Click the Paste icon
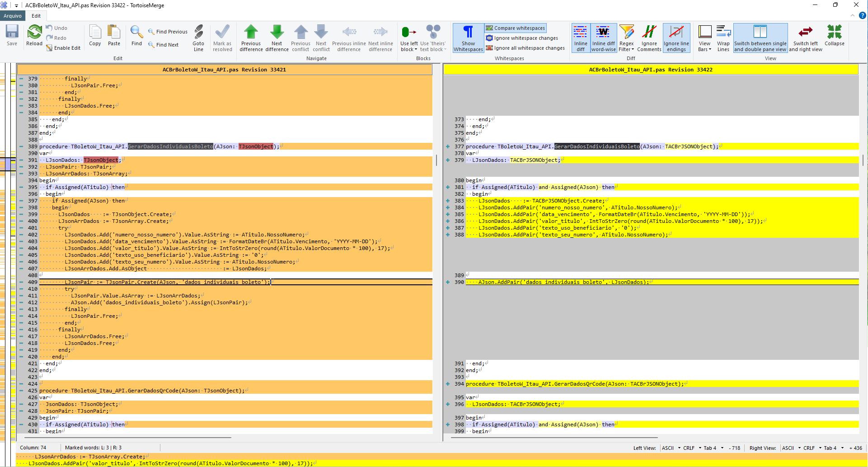Viewport: 868px width, 467px height. (114, 35)
